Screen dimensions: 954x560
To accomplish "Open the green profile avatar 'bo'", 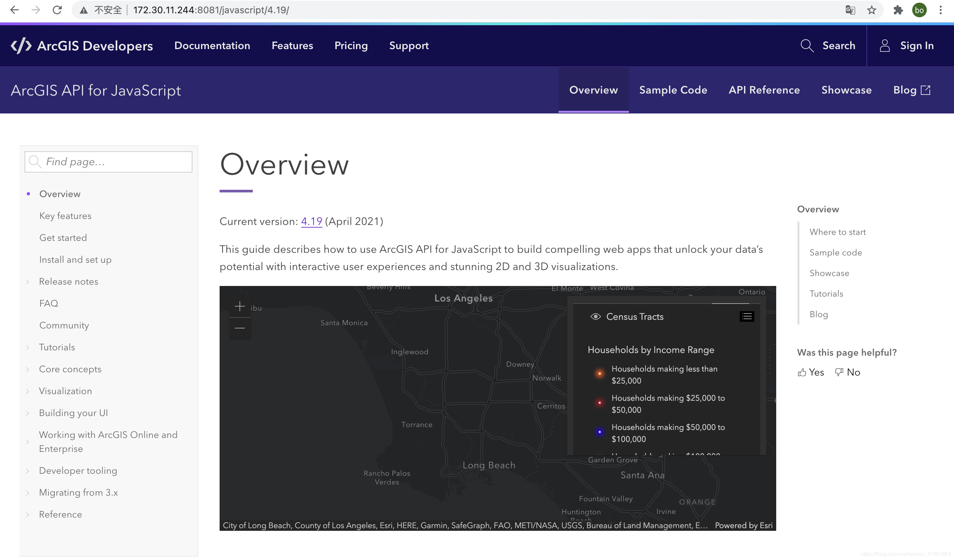I will tap(920, 10).
